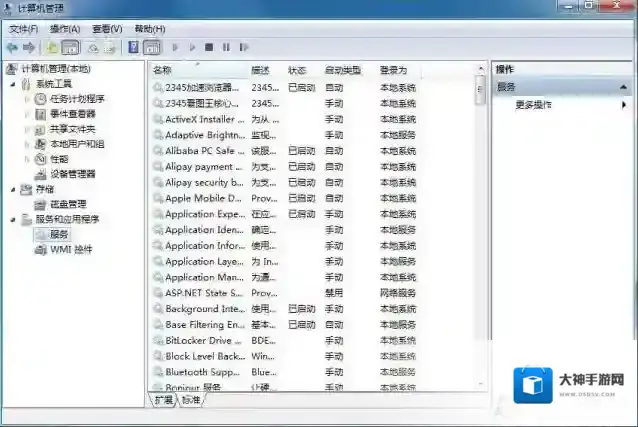Click the Restart service icon
Viewport: 638px width, 427px height.
244,48
